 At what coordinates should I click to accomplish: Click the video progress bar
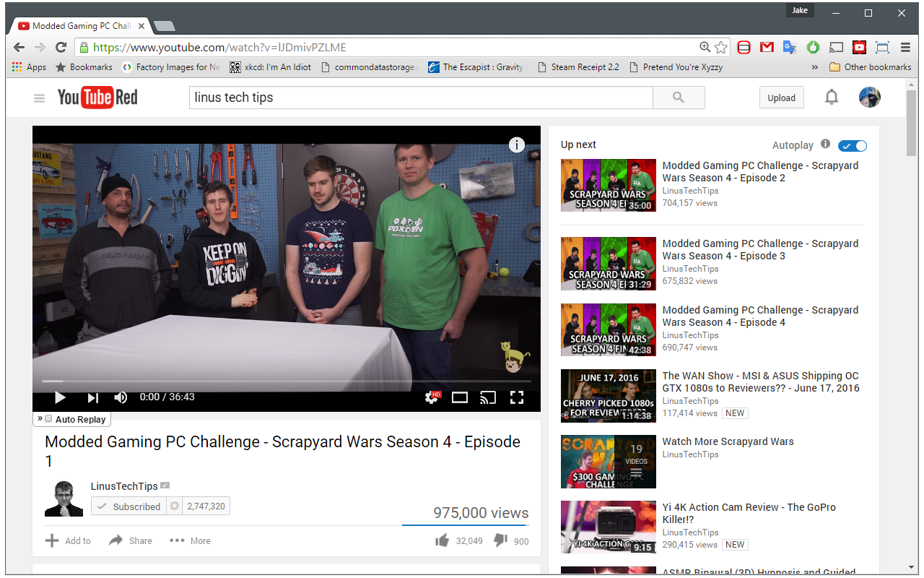click(287, 381)
